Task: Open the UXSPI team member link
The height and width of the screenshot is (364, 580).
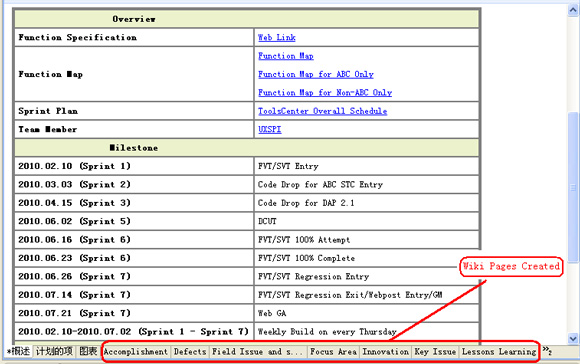Action: (270, 129)
